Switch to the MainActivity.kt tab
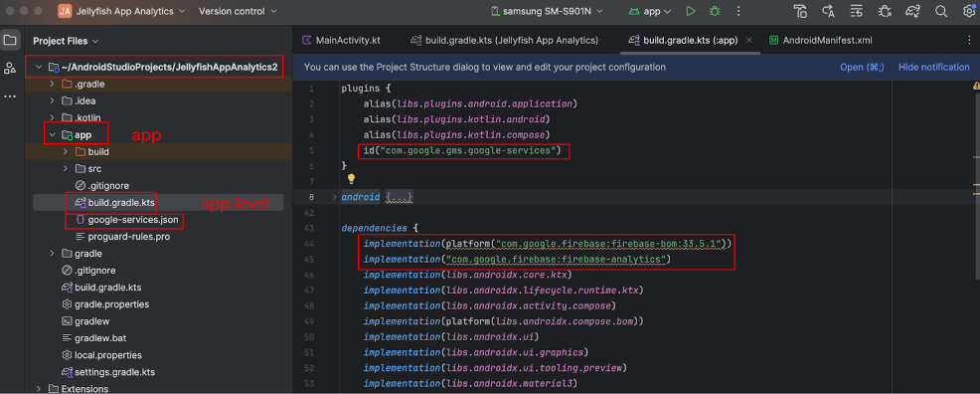 coord(341,41)
